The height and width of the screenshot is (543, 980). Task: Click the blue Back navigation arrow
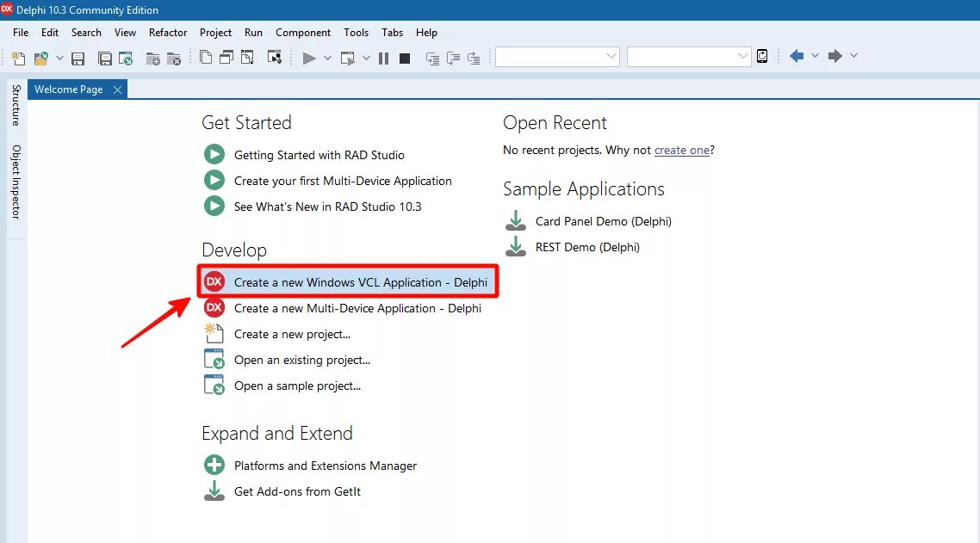(x=797, y=56)
